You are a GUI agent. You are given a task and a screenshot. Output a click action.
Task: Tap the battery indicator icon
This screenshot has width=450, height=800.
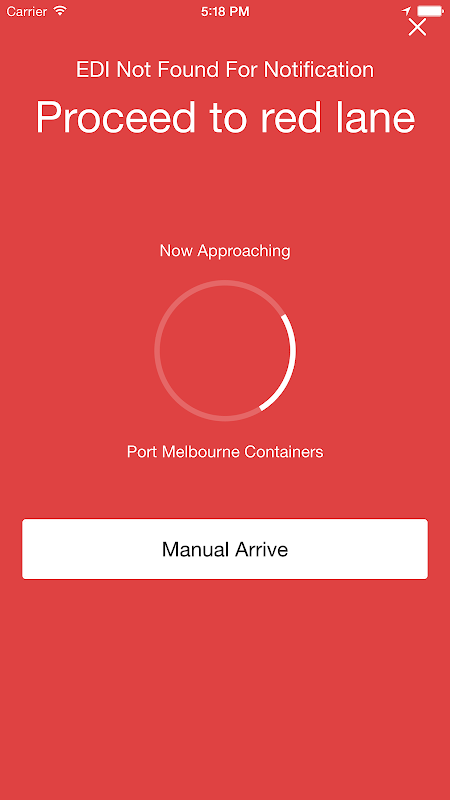[430, 11]
